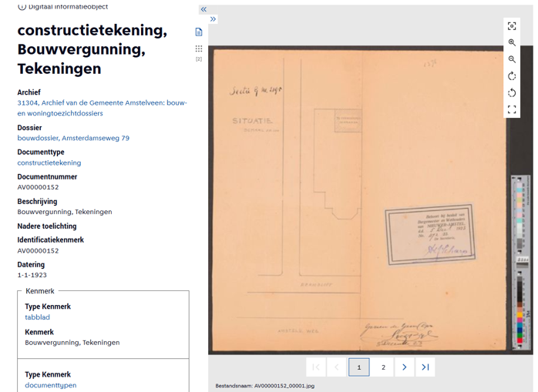Open the Archief van de Gemeente Amstelveen link

tap(103, 108)
